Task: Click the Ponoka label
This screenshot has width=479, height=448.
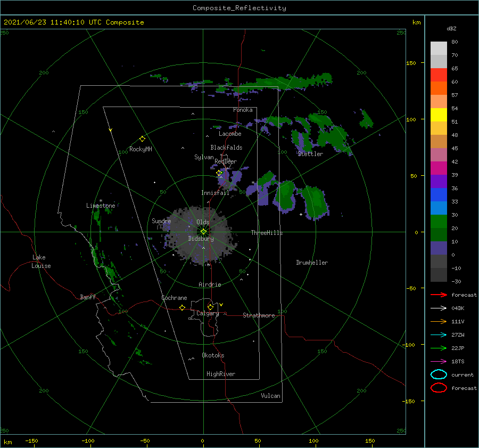Action: [243, 110]
